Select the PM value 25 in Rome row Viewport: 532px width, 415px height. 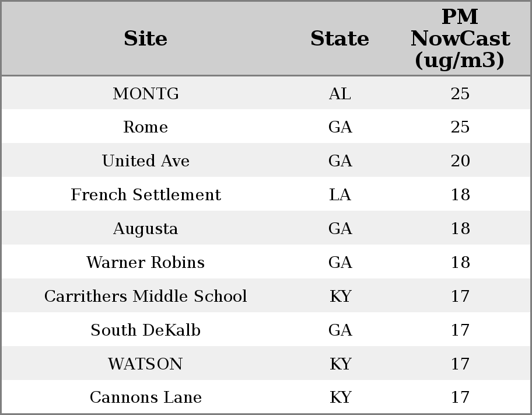460,127
